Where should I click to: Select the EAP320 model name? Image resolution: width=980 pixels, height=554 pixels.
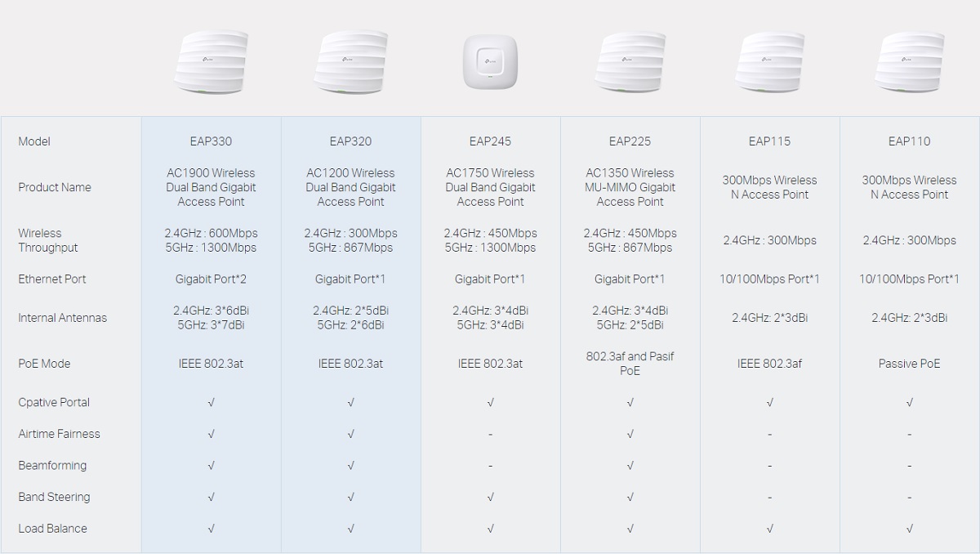click(350, 141)
